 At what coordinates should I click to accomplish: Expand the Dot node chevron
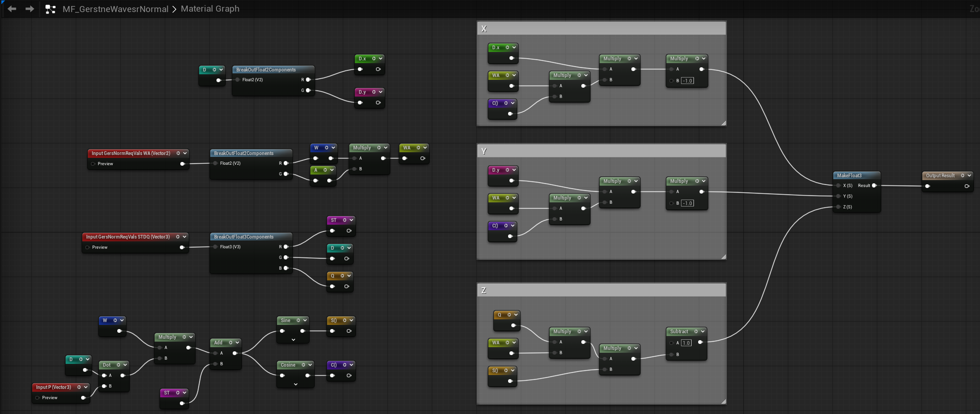click(x=125, y=365)
